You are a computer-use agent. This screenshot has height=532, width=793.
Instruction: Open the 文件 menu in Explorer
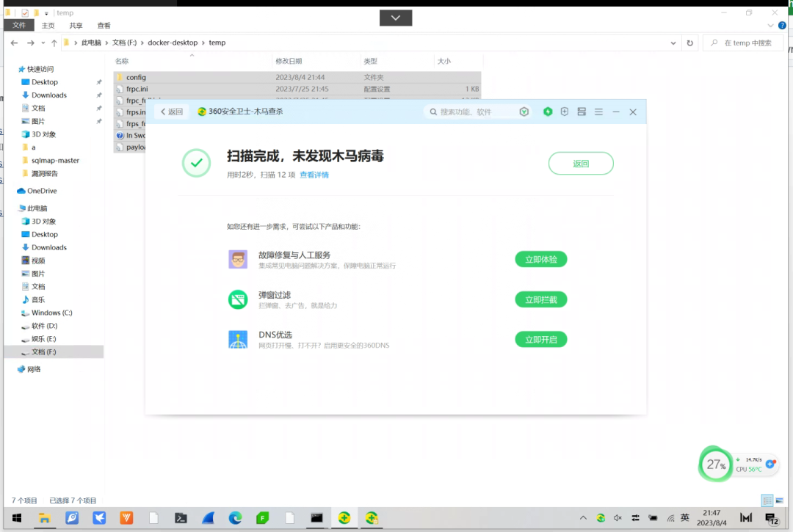pyautogui.click(x=19, y=24)
